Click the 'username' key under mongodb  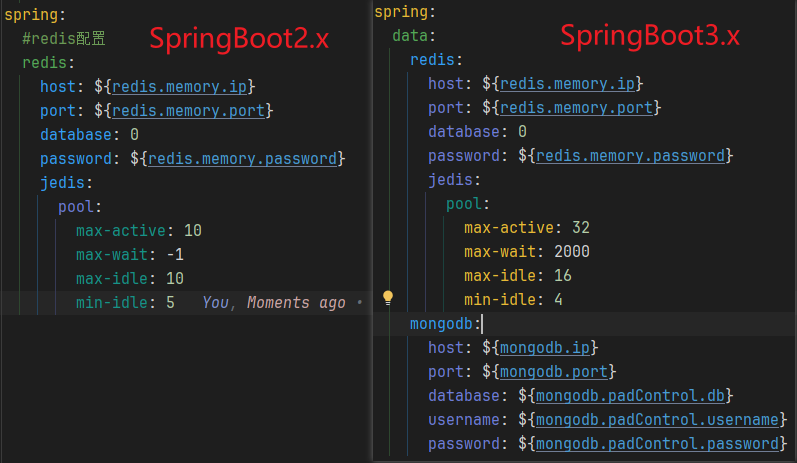[x=464, y=419]
